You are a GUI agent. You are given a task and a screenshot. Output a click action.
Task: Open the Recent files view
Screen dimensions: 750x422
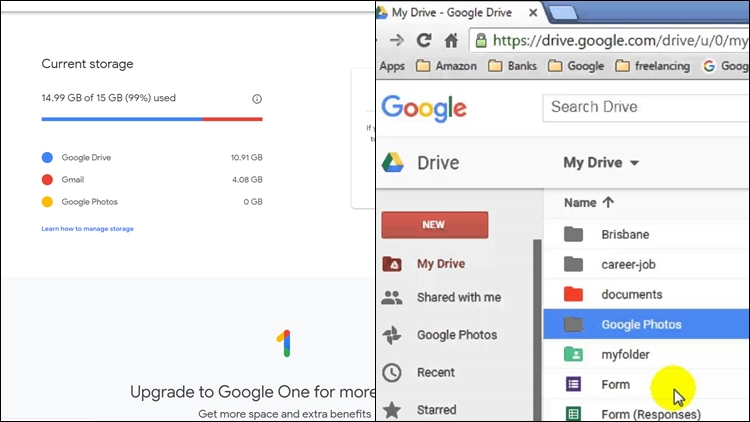tap(436, 372)
